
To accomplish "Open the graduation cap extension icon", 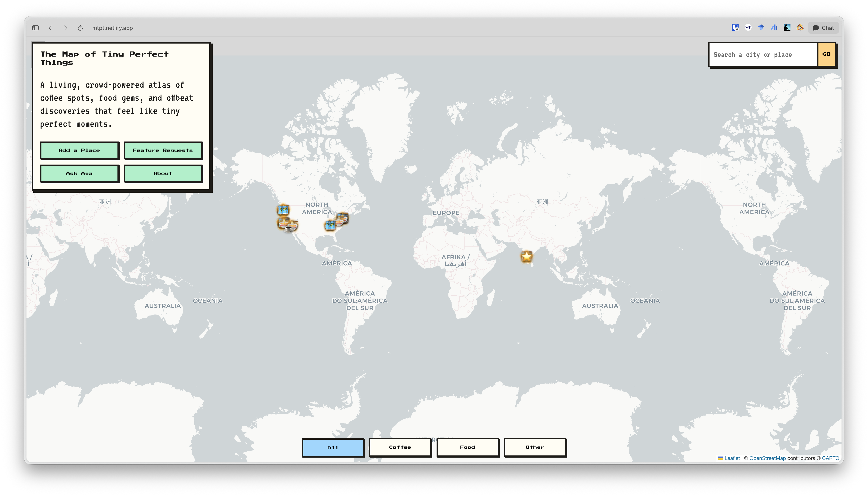I will [x=761, y=28].
